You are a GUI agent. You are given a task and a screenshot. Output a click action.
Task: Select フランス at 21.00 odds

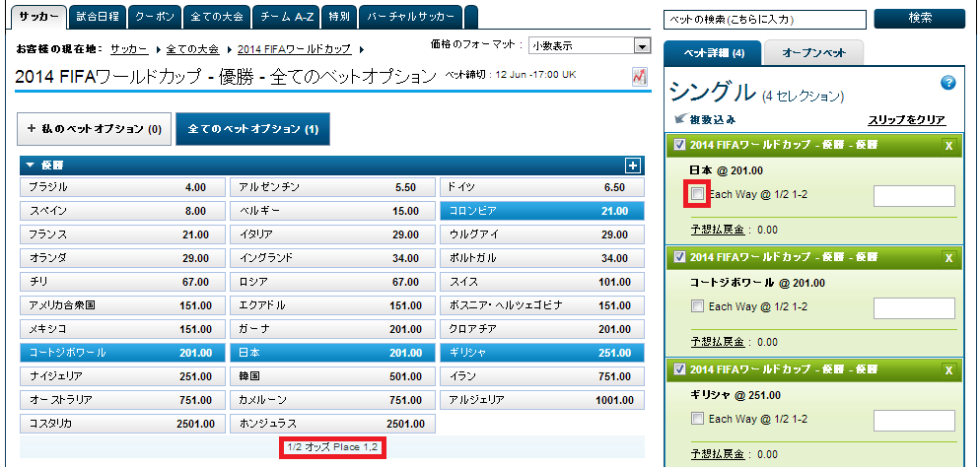point(122,234)
